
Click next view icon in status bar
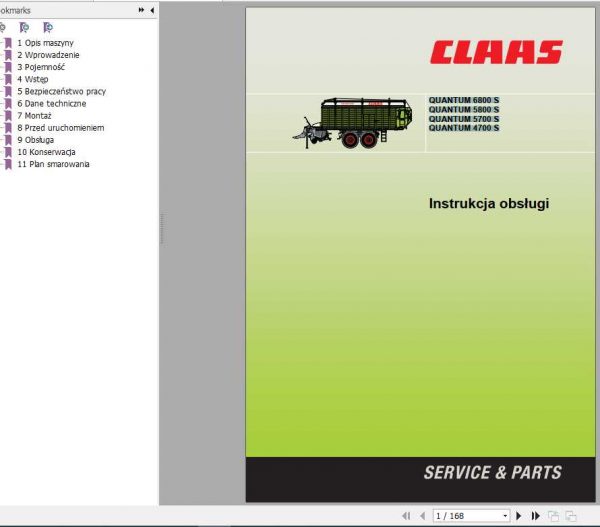(x=571, y=516)
